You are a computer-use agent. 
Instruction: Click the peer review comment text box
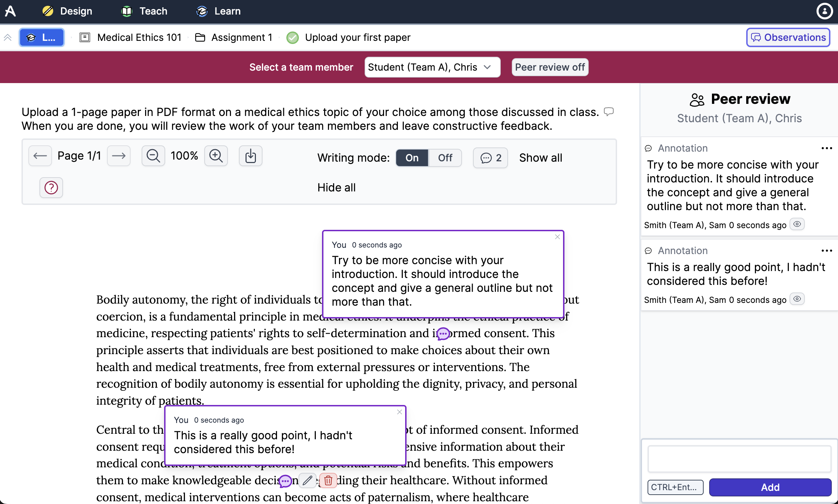(739, 459)
